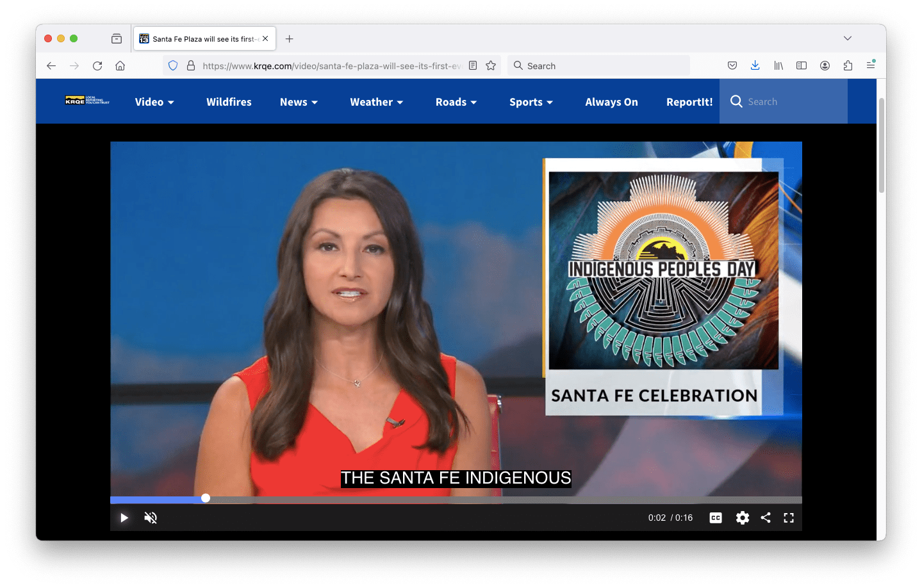Open Firefox extensions menu
Viewport: 922px width, 588px height.
click(x=848, y=65)
